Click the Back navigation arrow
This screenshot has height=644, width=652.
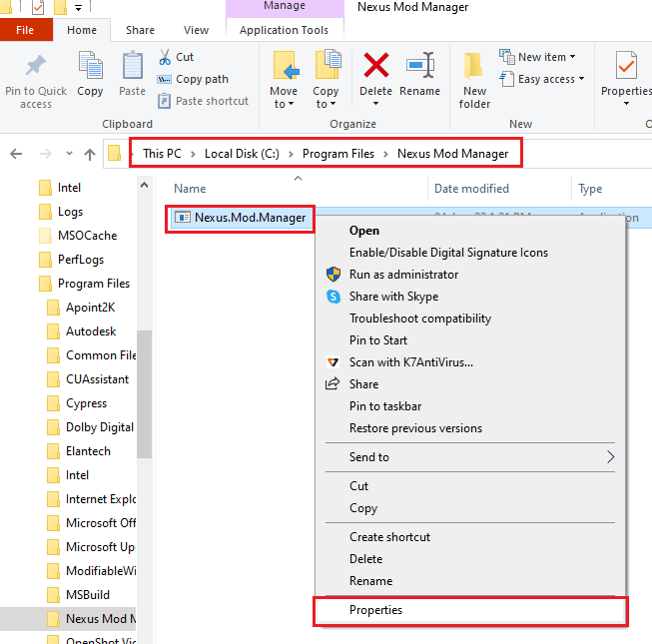(x=16, y=154)
